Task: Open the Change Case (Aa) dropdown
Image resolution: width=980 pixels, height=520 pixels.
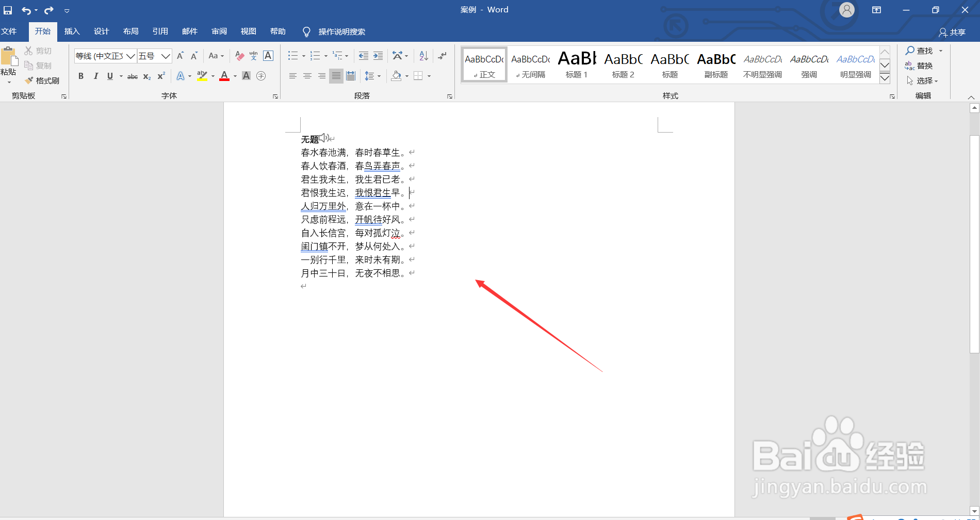Action: [216, 56]
